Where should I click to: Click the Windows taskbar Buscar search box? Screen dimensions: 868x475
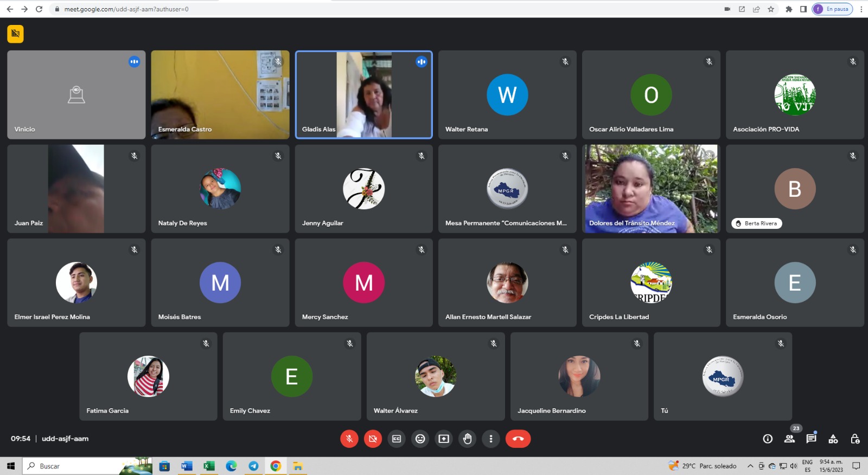pyautogui.click(x=76, y=466)
